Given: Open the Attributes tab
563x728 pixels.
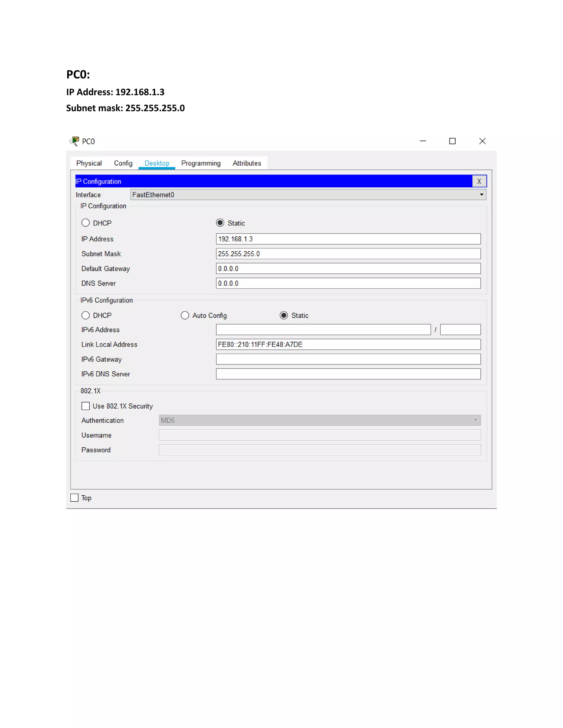Looking at the screenshot, I should (x=247, y=163).
